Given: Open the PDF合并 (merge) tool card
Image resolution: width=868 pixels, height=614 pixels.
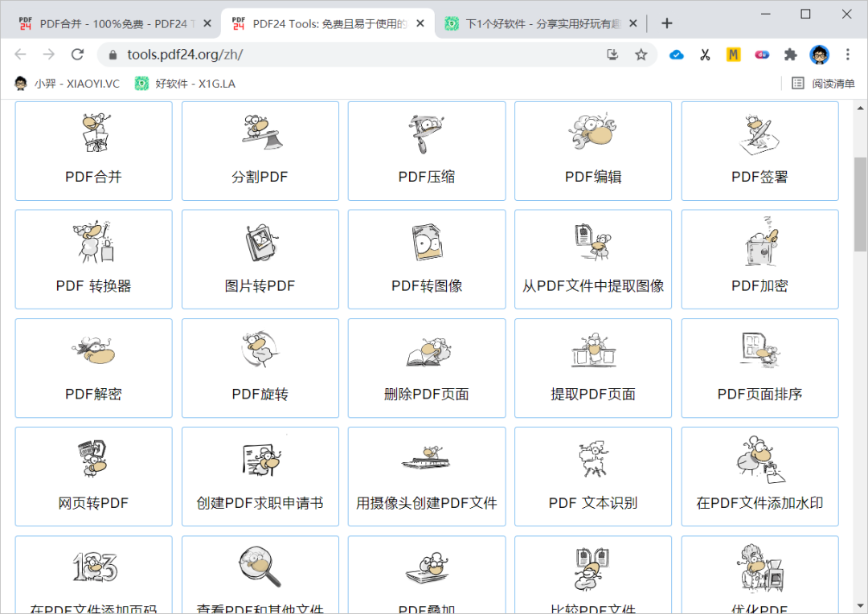Looking at the screenshot, I should [x=93, y=151].
